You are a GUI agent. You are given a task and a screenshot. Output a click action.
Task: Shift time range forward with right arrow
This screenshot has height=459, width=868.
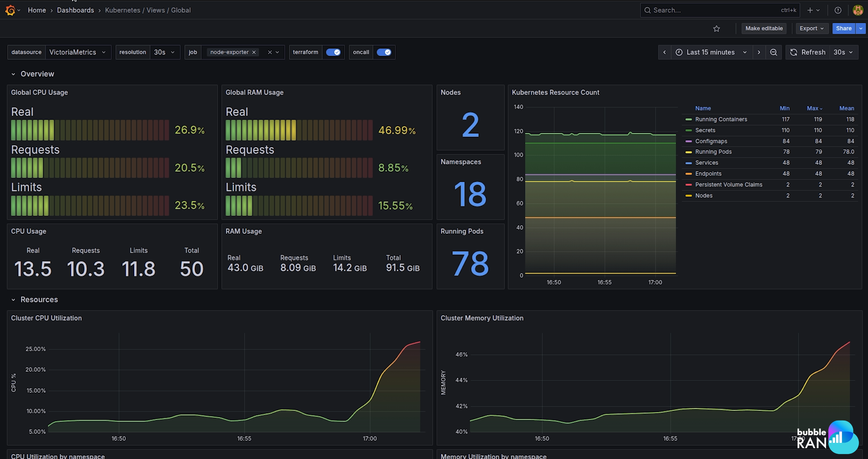click(759, 52)
